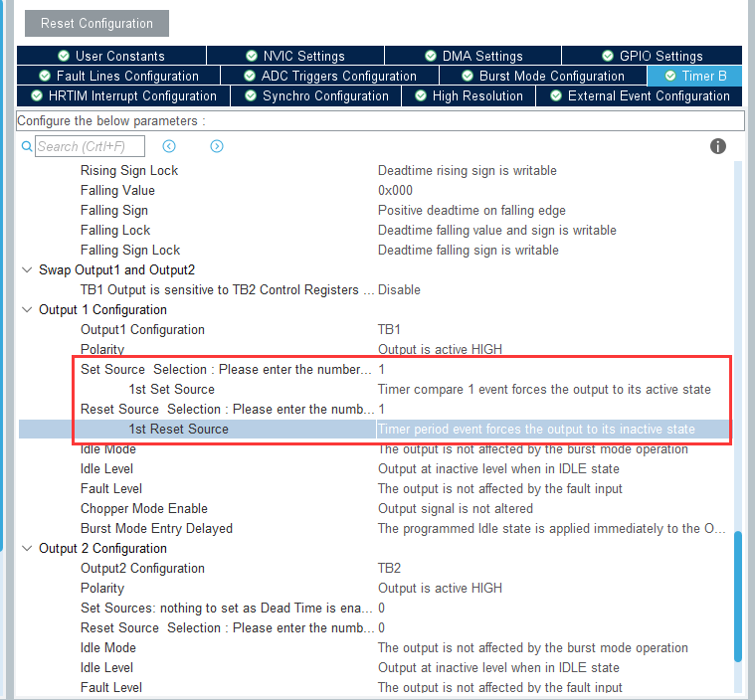Switch to Synchro Configuration tab
Screen dimensions: 755x700
(316, 95)
